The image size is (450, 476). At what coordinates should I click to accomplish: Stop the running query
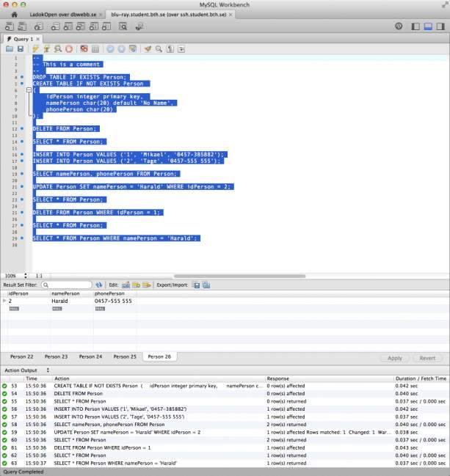coord(69,49)
